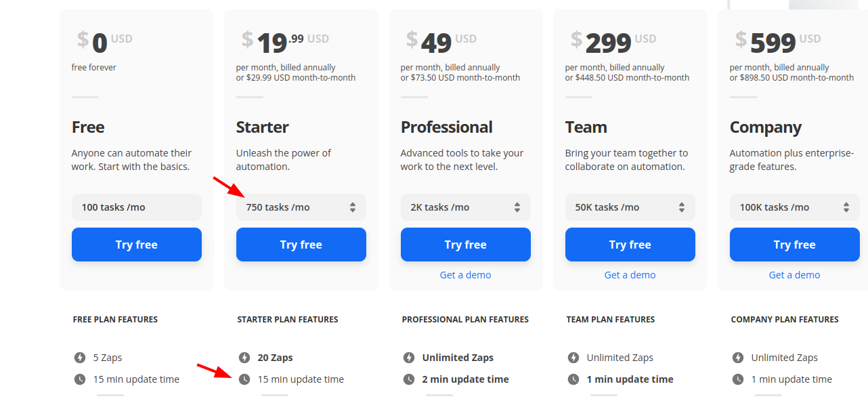The image size is (868, 401).
Task: Click clock icon beside Team 1 min update time
Action: 573,379
